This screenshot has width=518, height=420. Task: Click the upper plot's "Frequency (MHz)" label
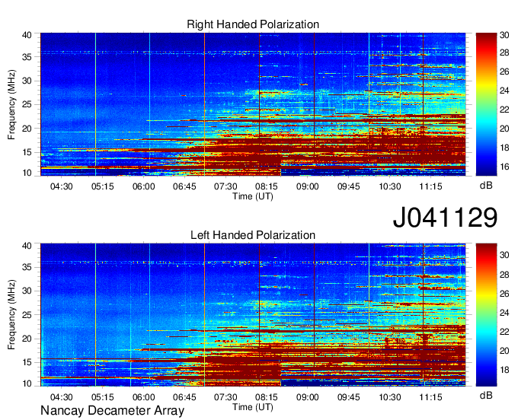11,104
